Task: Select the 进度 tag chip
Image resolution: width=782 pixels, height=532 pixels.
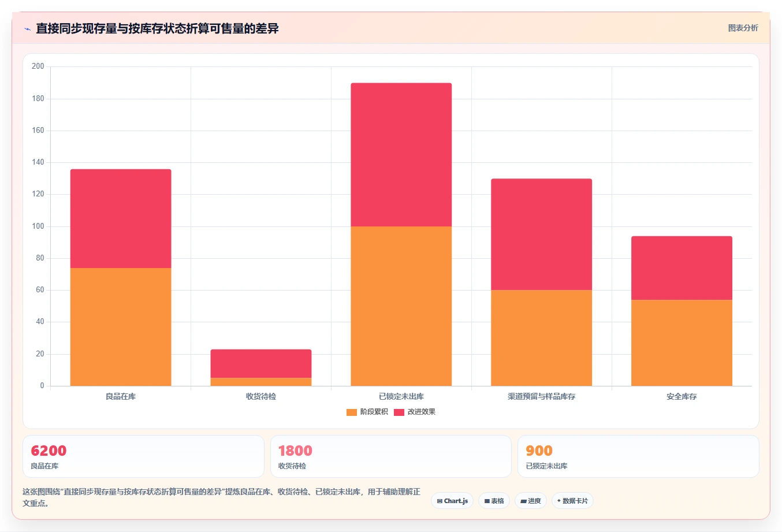Action: click(x=531, y=501)
